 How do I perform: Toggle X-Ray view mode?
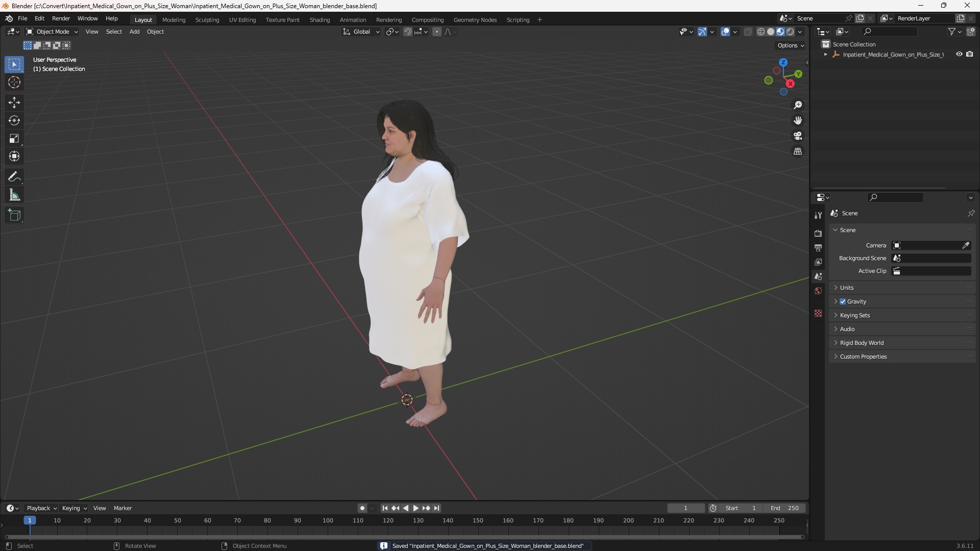[748, 32]
